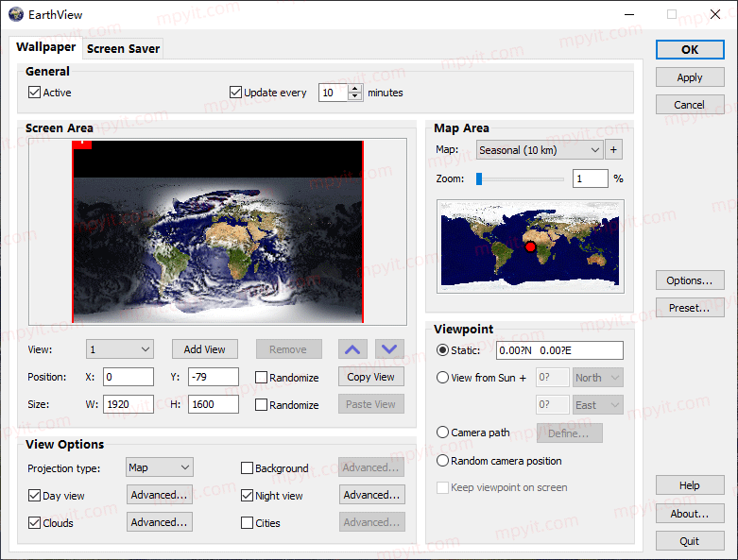The height and width of the screenshot is (560, 738).
Task: Enable the Cities checkbox
Action: click(x=247, y=522)
